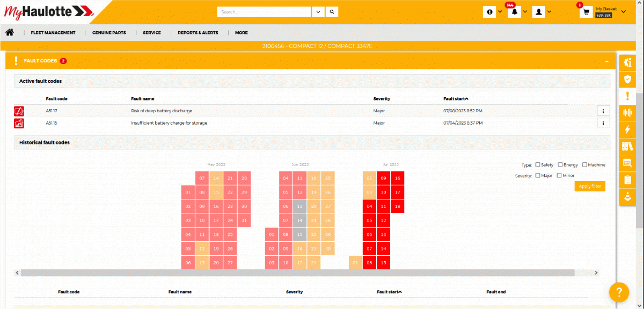Viewport: 644px width, 309px height.
Task: Select July 09 red calendar cell
Action: click(x=383, y=178)
